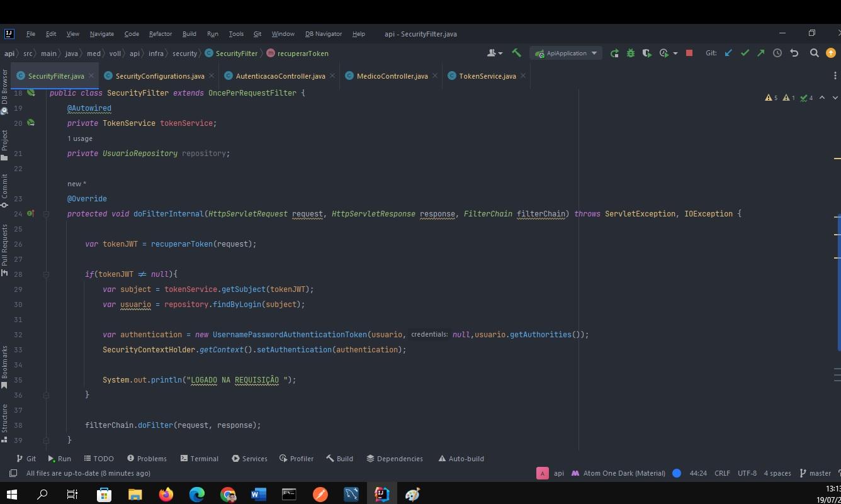841x504 pixels.
Task: Open the Run tool window button
Action: [x=60, y=459]
